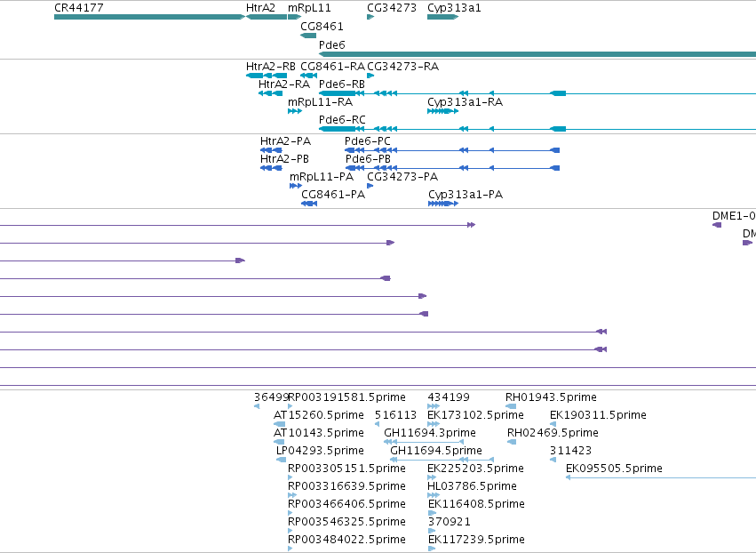The image size is (756, 553).
Task: Click the Pde6-RB transcript label
Action: (x=342, y=84)
